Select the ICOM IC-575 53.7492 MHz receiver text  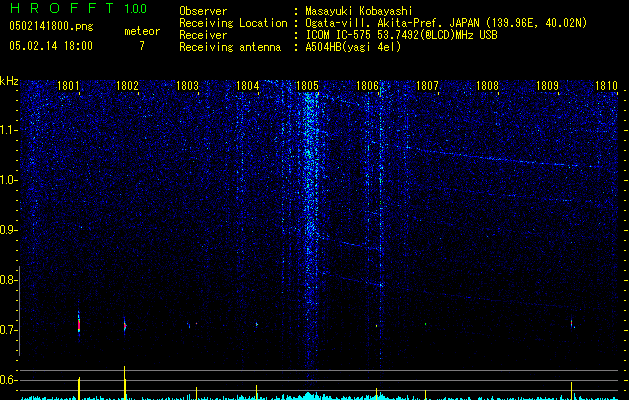(x=401, y=35)
